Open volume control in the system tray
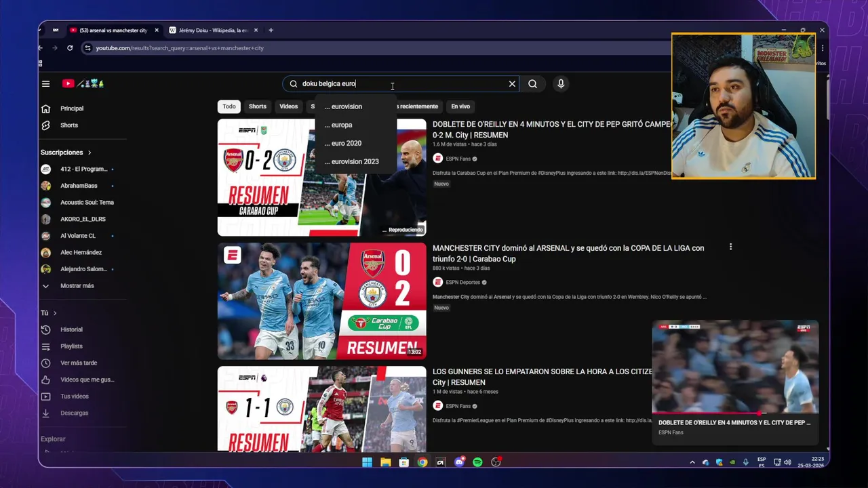Screen dimensions: 868x488 (x=787, y=462)
